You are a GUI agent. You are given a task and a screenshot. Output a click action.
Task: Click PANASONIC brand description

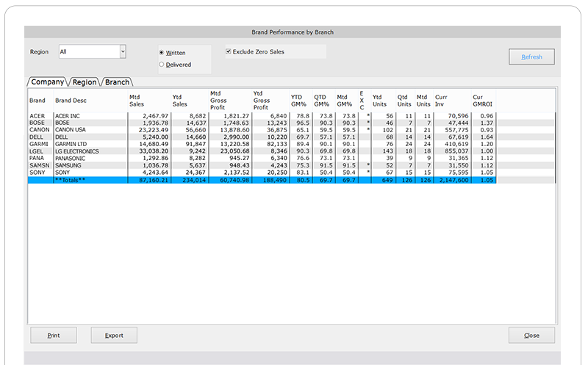click(x=70, y=158)
